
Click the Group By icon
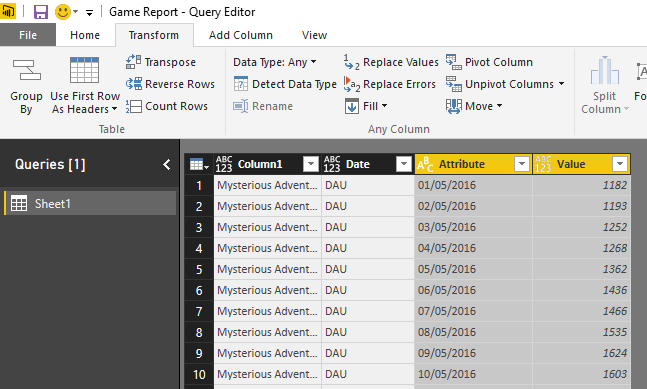tap(26, 70)
